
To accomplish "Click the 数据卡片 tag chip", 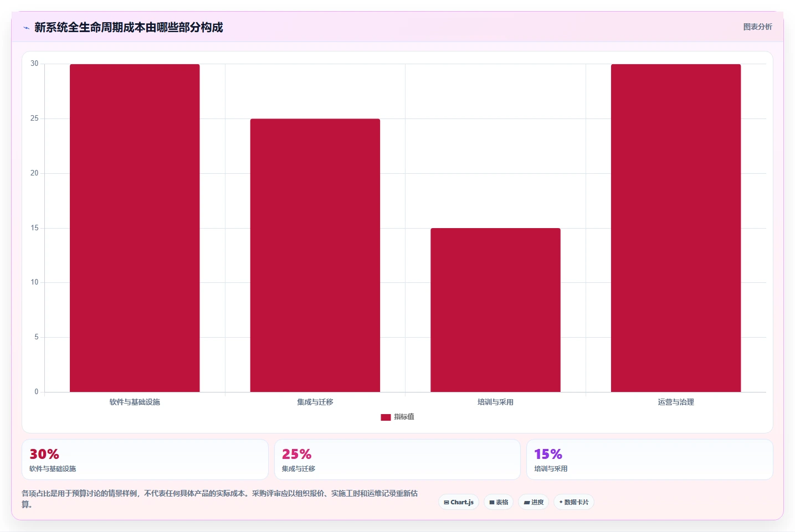I will tap(574, 502).
